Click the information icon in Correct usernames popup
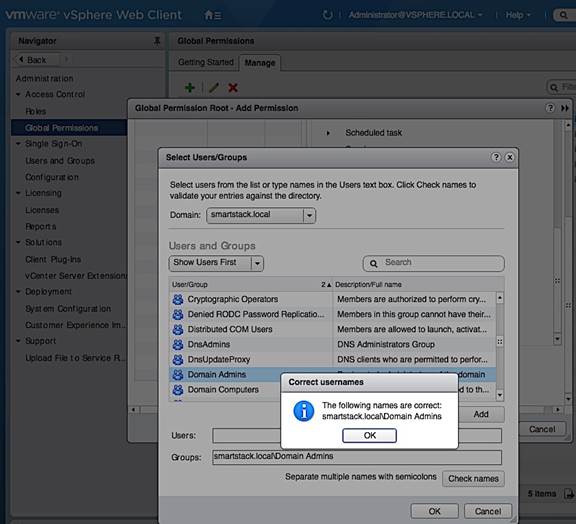The height and width of the screenshot is (524, 576). [303, 411]
